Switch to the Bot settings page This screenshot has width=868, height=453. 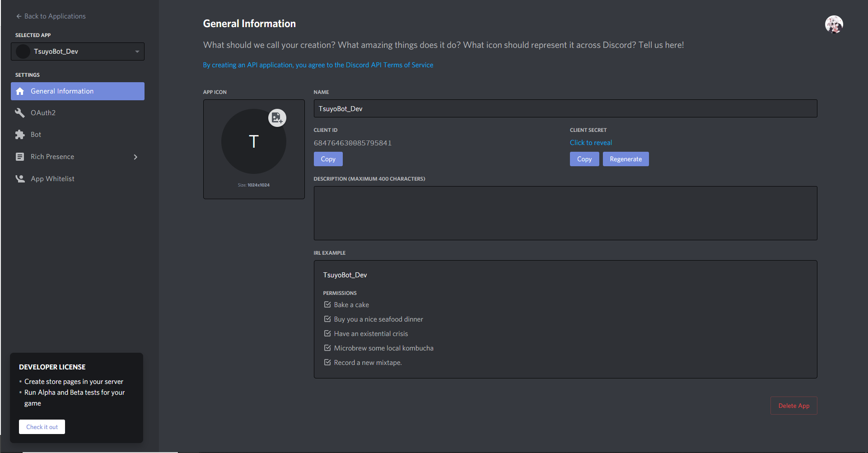(x=78, y=135)
